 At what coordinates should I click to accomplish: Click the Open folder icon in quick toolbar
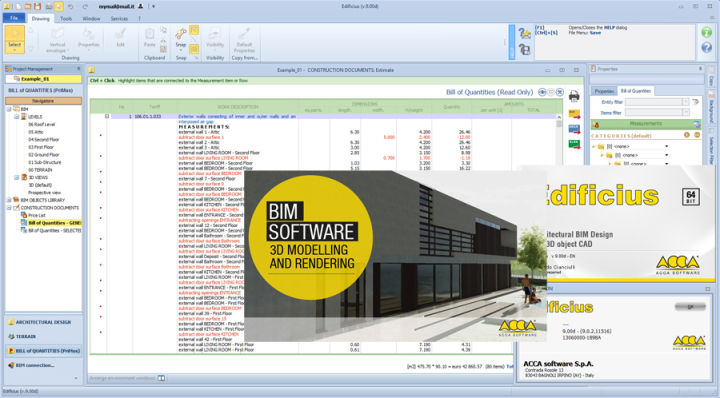click(28, 6)
